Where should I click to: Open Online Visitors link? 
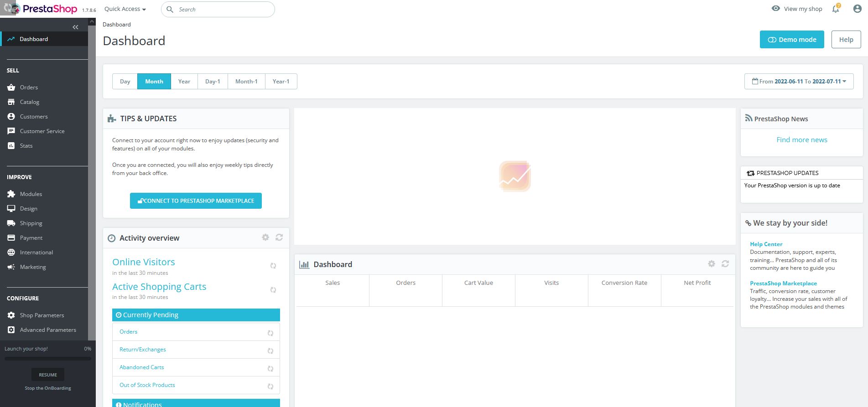[144, 262]
